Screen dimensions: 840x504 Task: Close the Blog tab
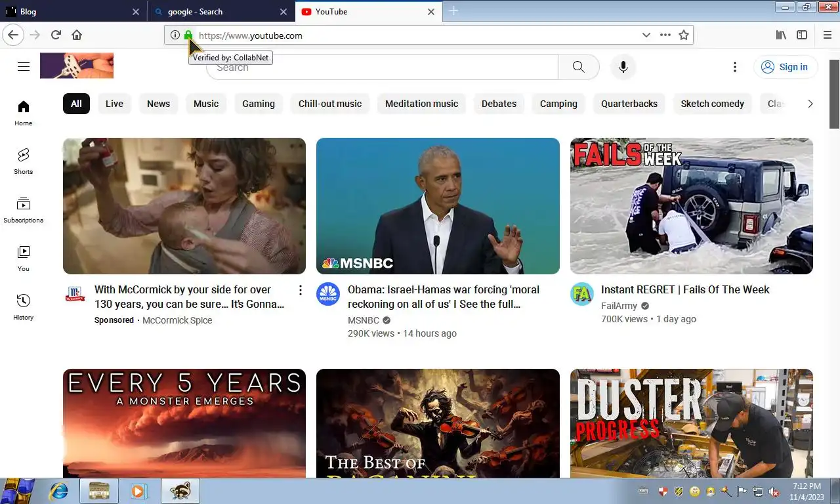136,11
